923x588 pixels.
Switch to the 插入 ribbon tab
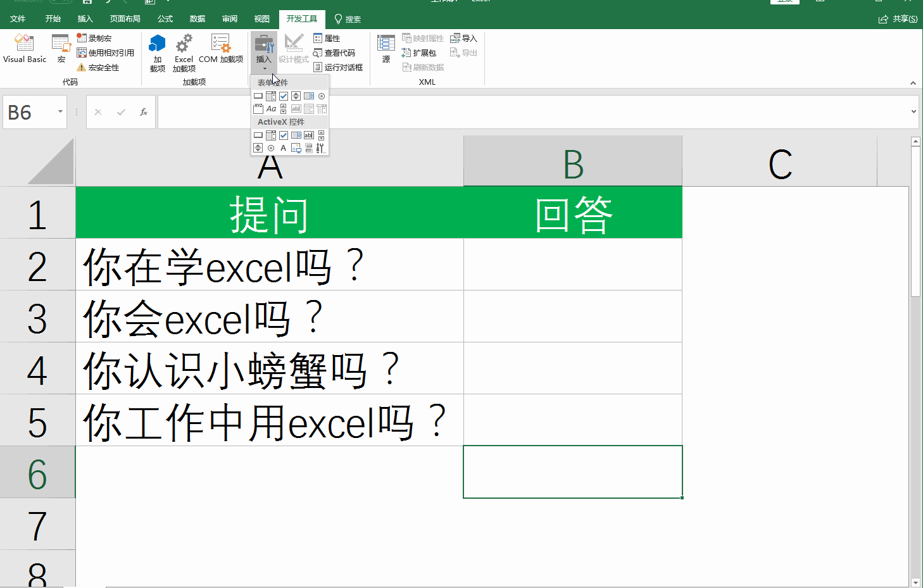[85, 19]
